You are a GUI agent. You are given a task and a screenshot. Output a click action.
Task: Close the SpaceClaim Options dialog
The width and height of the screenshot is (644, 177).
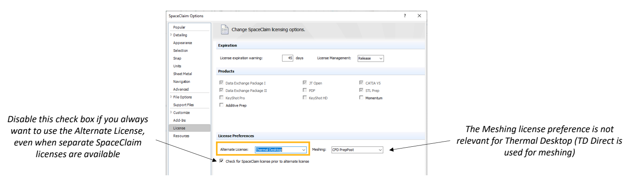(419, 16)
